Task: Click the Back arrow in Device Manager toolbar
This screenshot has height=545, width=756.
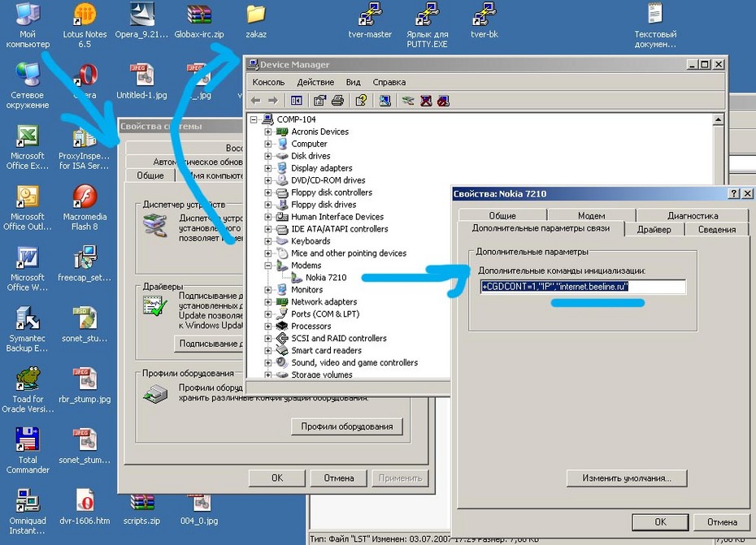Action: tap(256, 100)
